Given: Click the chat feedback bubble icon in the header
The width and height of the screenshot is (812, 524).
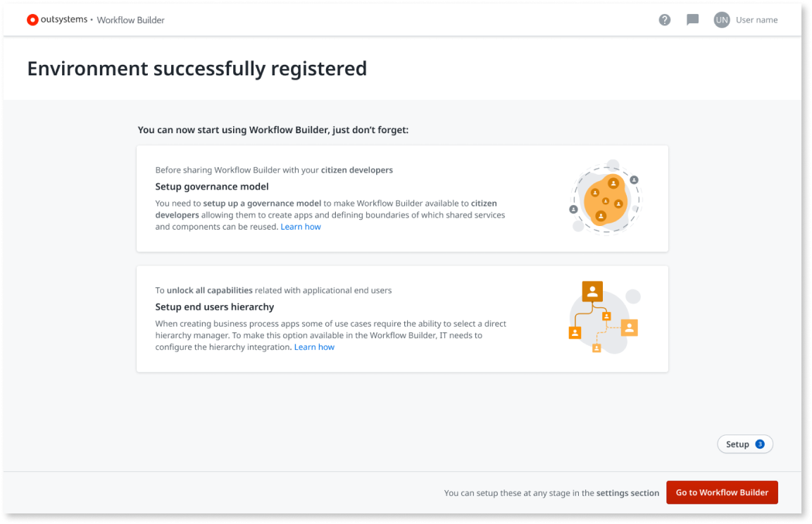Looking at the screenshot, I should [x=692, y=20].
